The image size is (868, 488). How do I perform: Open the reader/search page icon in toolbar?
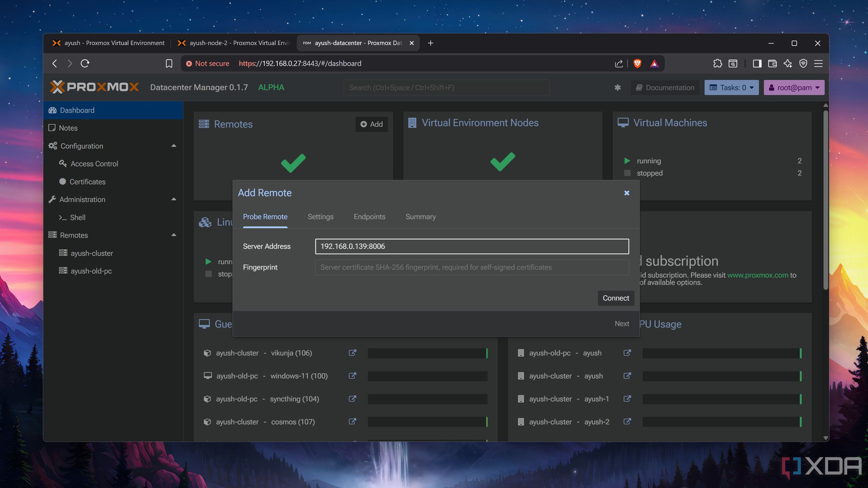733,63
